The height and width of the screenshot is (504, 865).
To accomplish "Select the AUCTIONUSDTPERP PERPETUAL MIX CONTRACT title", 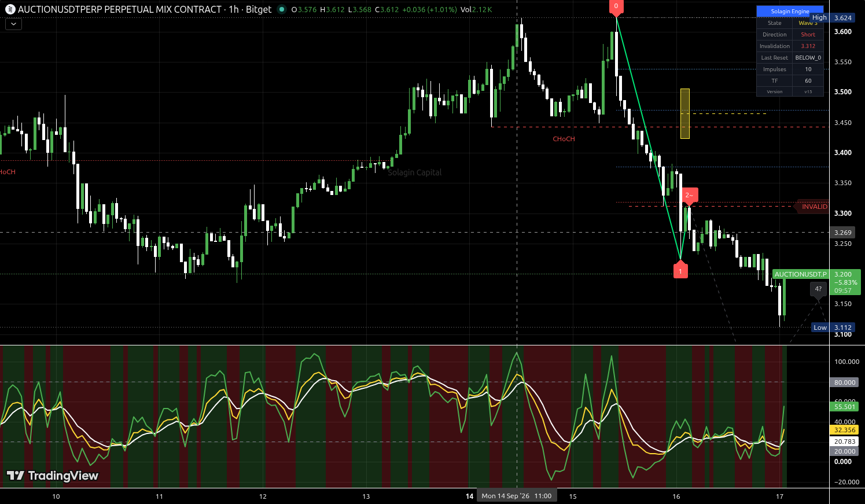I will tap(120, 9).
